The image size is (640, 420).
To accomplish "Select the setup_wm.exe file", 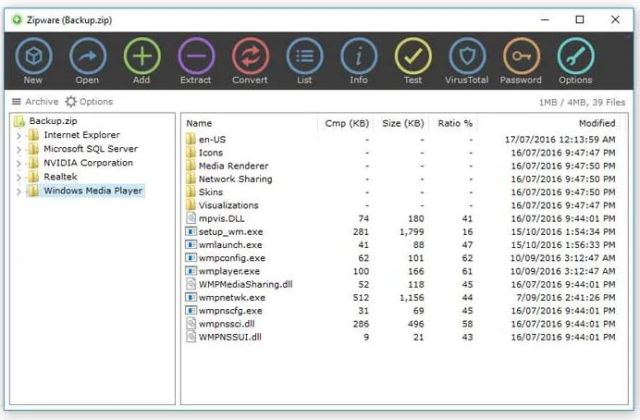I will (x=401, y=231).
